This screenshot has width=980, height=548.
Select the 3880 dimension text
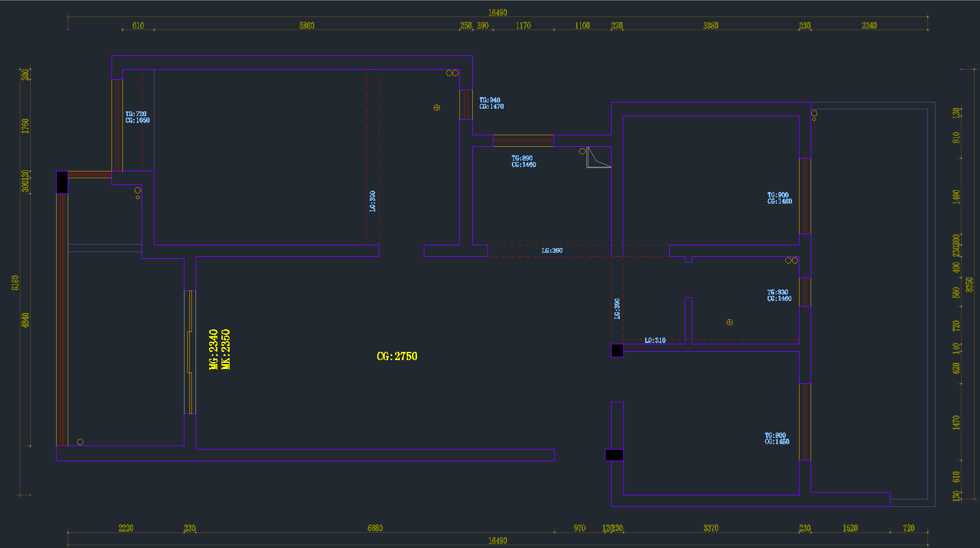coord(711,26)
